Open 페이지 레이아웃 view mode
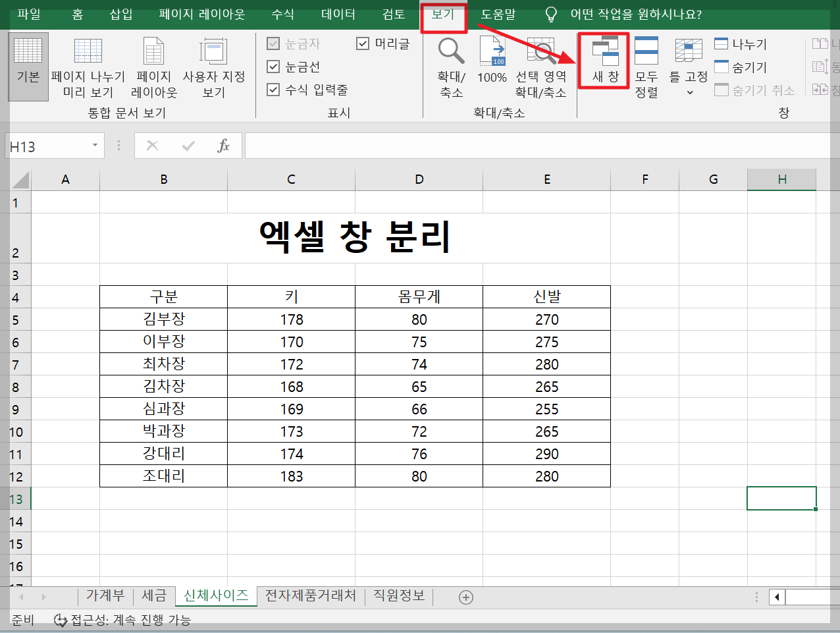 point(153,66)
